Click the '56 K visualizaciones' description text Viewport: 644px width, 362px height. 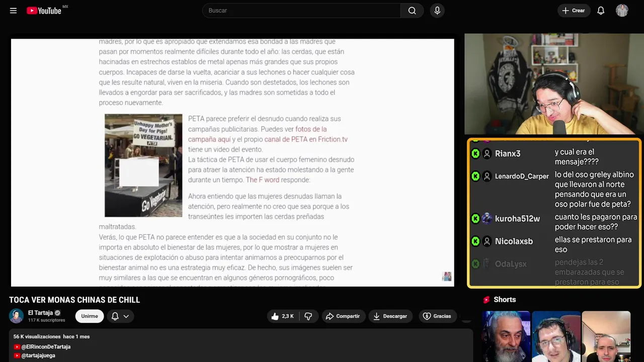click(37, 337)
